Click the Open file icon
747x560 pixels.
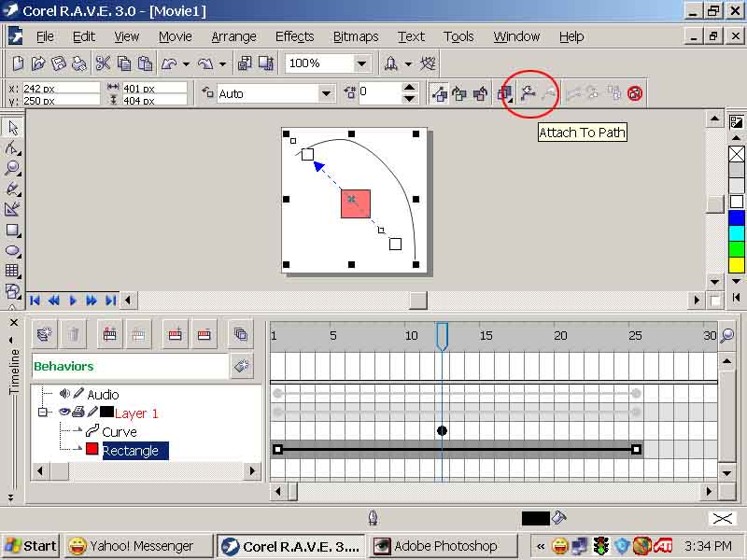tap(37, 63)
